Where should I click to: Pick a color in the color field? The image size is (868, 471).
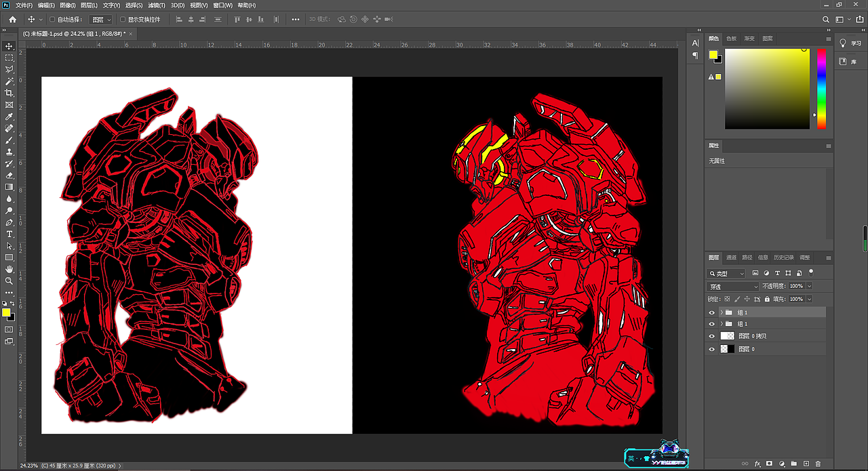pyautogui.click(x=767, y=89)
